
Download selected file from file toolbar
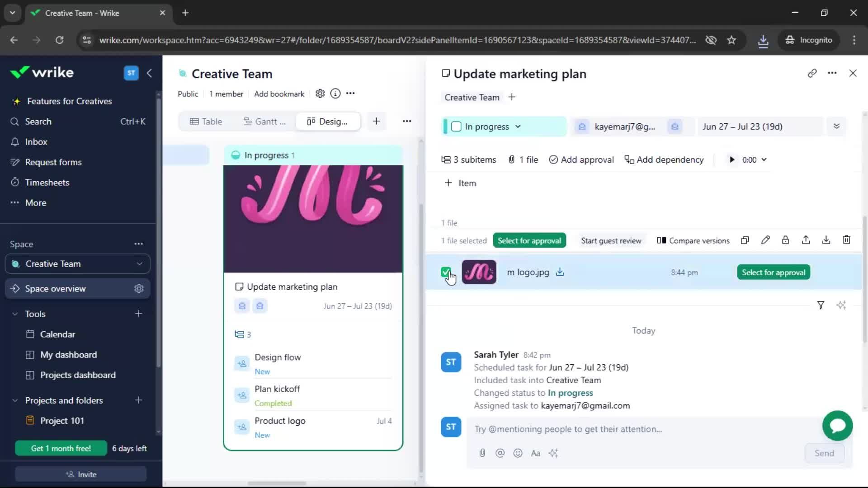(826, 240)
